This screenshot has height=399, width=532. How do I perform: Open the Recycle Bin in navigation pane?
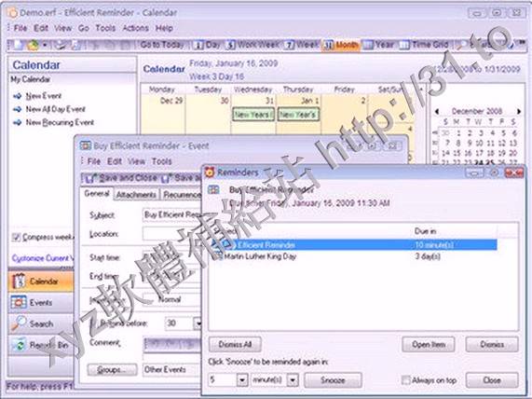pyautogui.click(x=41, y=345)
